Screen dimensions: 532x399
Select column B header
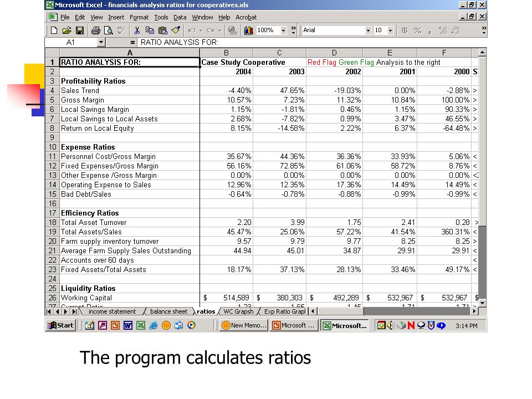(x=226, y=53)
